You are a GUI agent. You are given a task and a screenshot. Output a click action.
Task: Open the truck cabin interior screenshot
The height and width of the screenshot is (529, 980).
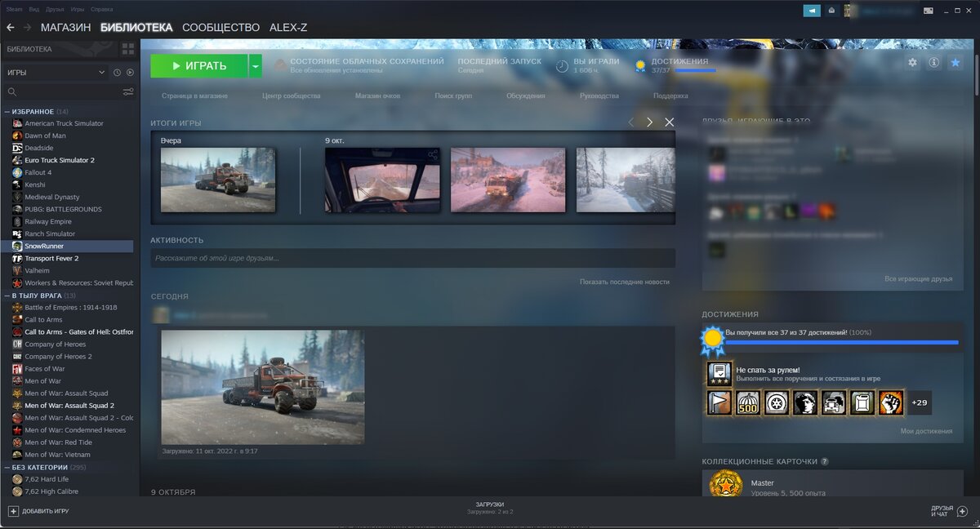[x=382, y=180]
